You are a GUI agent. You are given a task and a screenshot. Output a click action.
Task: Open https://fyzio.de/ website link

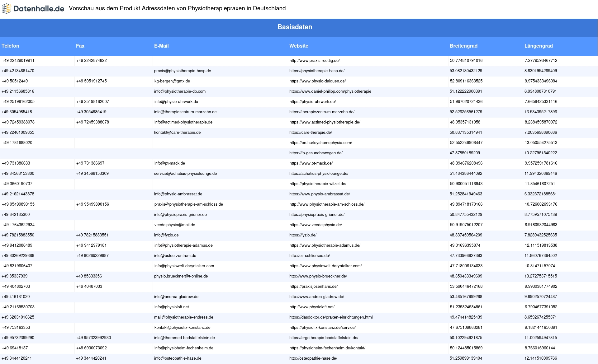(303, 235)
